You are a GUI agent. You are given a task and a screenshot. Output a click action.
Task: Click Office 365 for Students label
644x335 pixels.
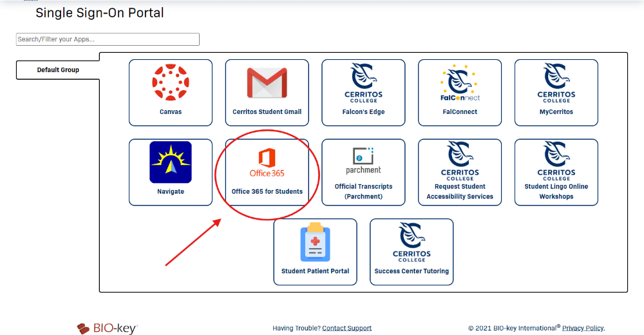267,191
